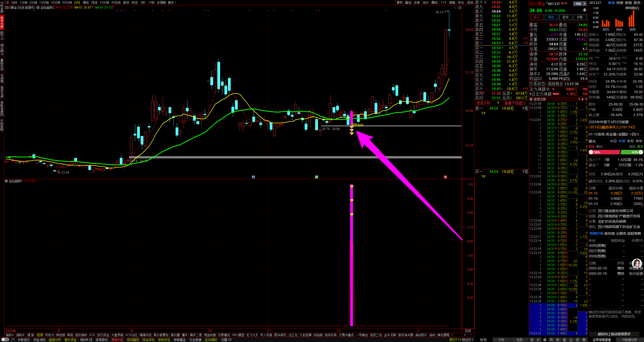The image size is (644, 342).
Task: Click the sidebar toggle icon before 分时
Action: (7, 3)
